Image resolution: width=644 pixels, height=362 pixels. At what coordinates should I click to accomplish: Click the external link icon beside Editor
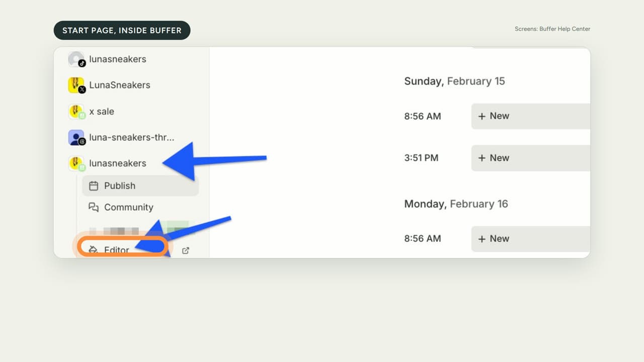186,250
